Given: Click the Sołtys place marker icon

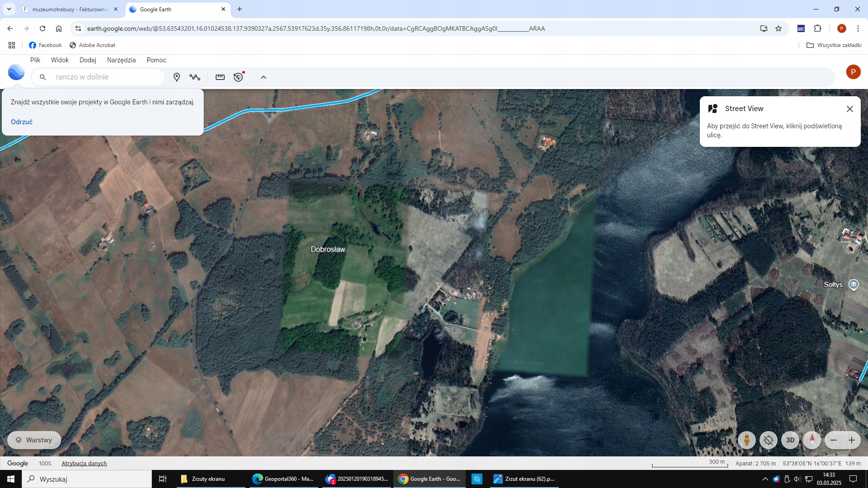Looking at the screenshot, I should point(854,285).
